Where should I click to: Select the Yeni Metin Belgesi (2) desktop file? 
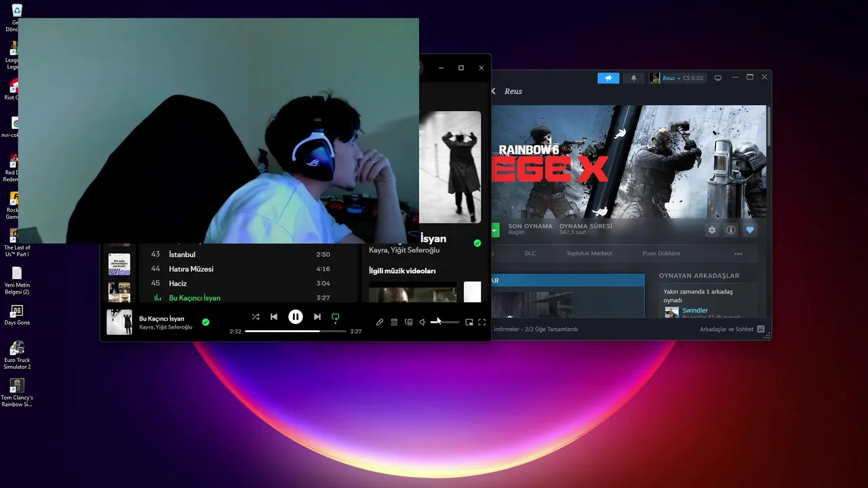point(17,281)
